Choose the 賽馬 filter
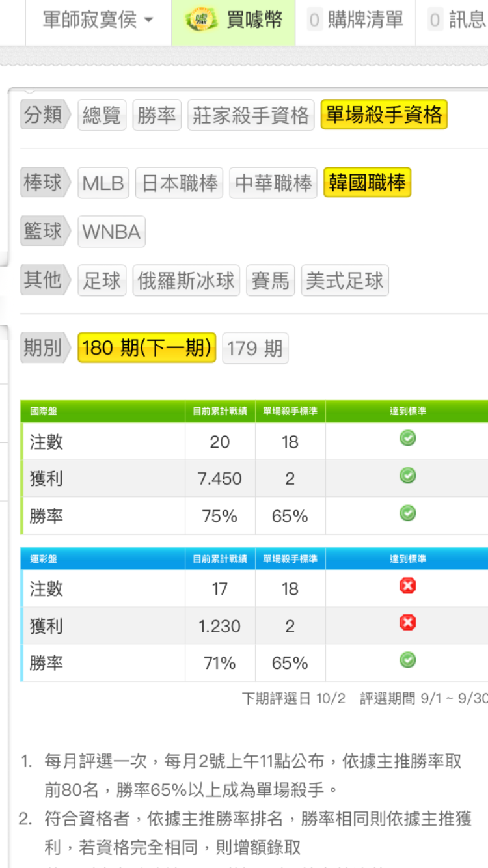This screenshot has width=488, height=868. [270, 280]
